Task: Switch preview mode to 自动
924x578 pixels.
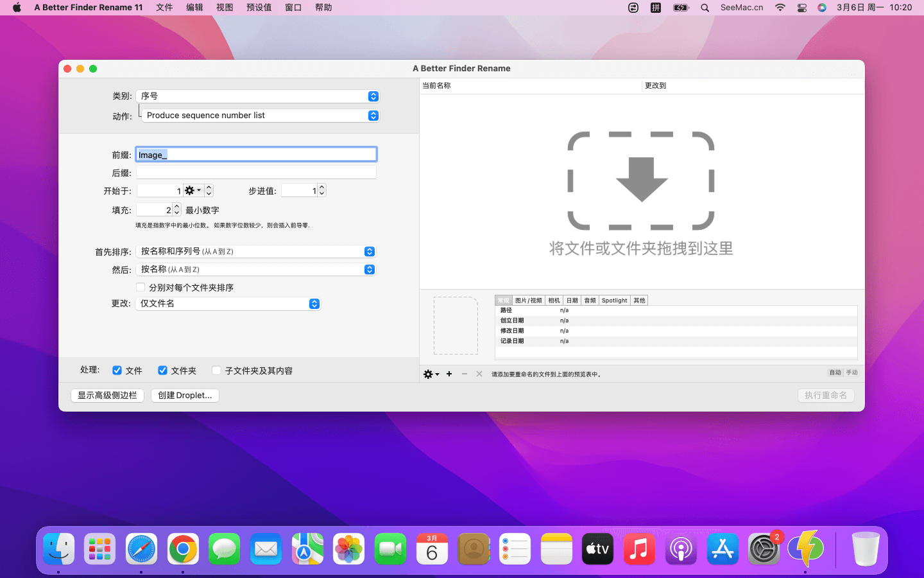Action: (x=835, y=372)
